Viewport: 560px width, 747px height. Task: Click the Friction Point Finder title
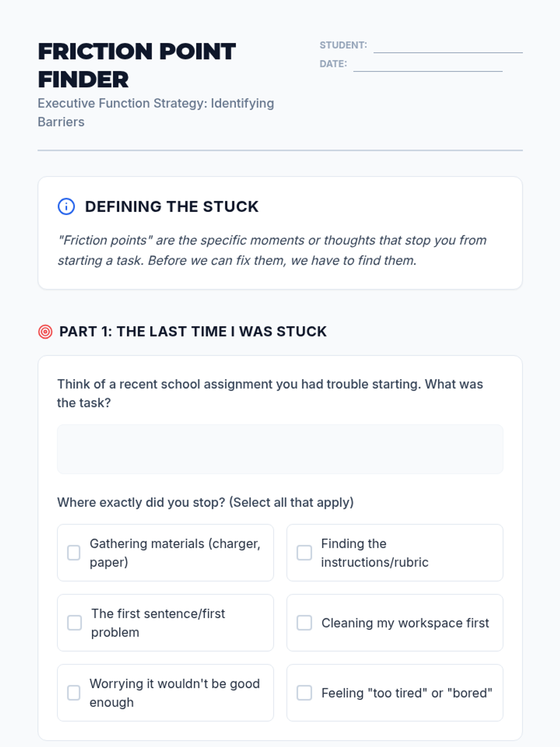pos(137,65)
